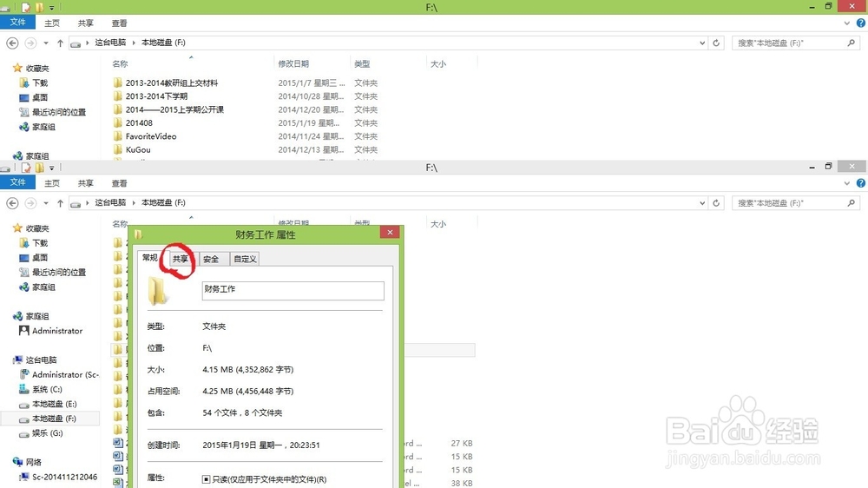
Task: Switch to the 自定义 tab
Action: coord(245,259)
